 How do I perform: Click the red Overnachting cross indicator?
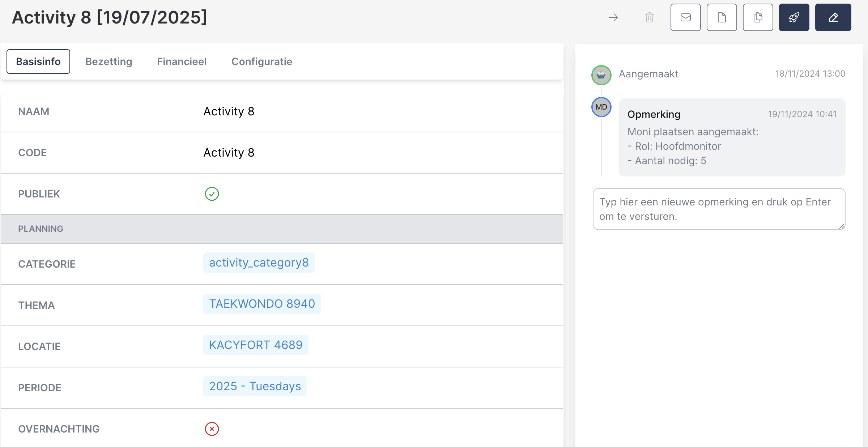pyautogui.click(x=212, y=429)
